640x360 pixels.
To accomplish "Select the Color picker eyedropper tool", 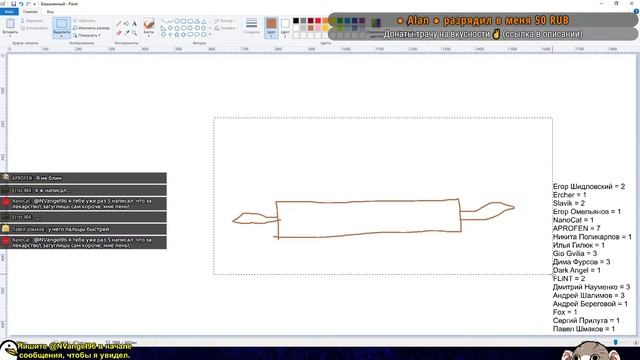I will 127,33.
